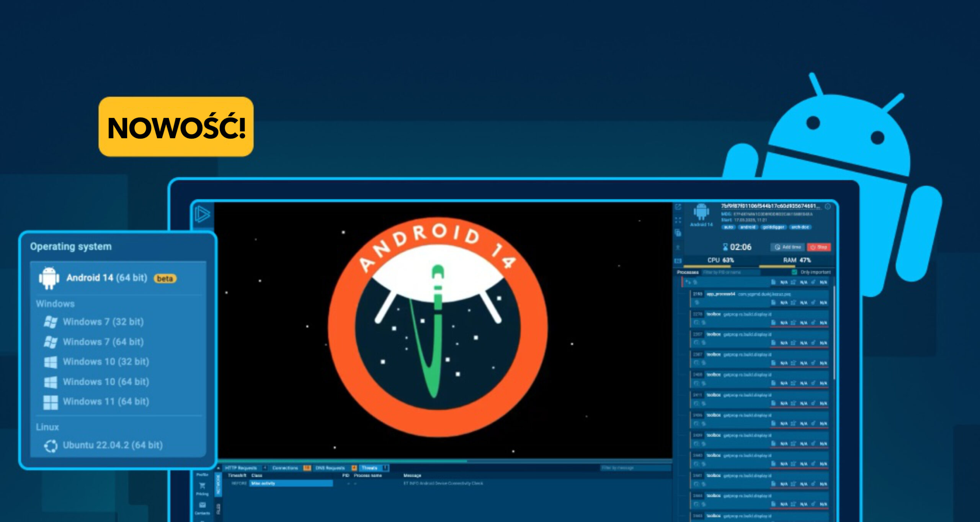Click the Class column header
Screen dimensions: 980x522
click(256, 476)
